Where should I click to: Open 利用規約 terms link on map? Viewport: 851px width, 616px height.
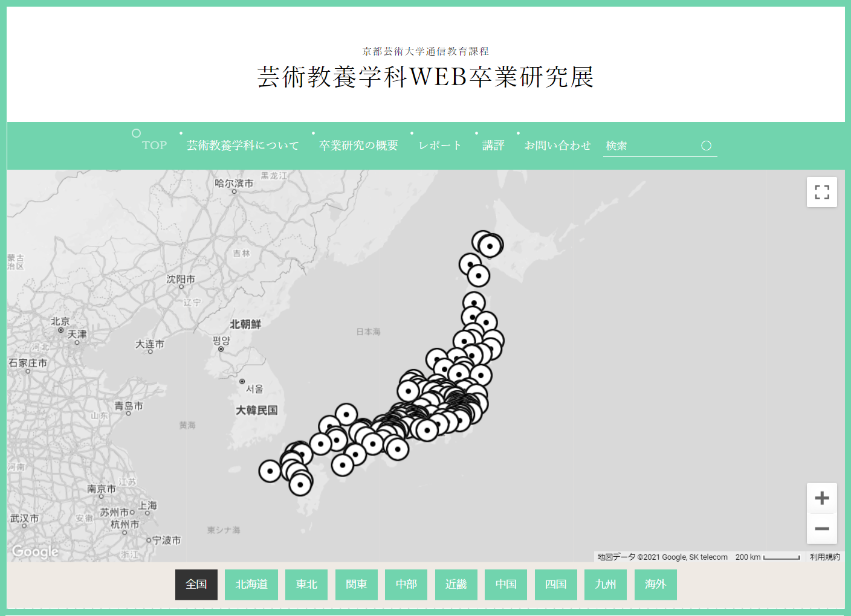coord(824,557)
